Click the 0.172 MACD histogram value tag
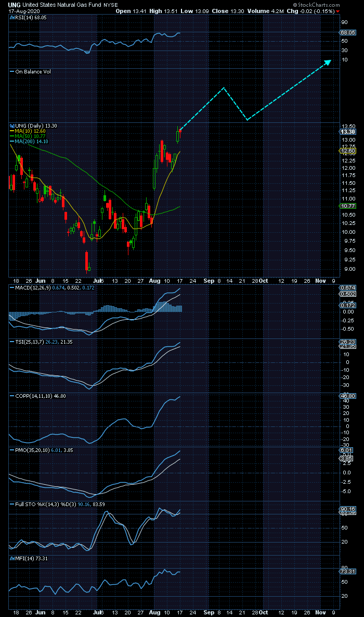364x617 pixels. pos(347,305)
